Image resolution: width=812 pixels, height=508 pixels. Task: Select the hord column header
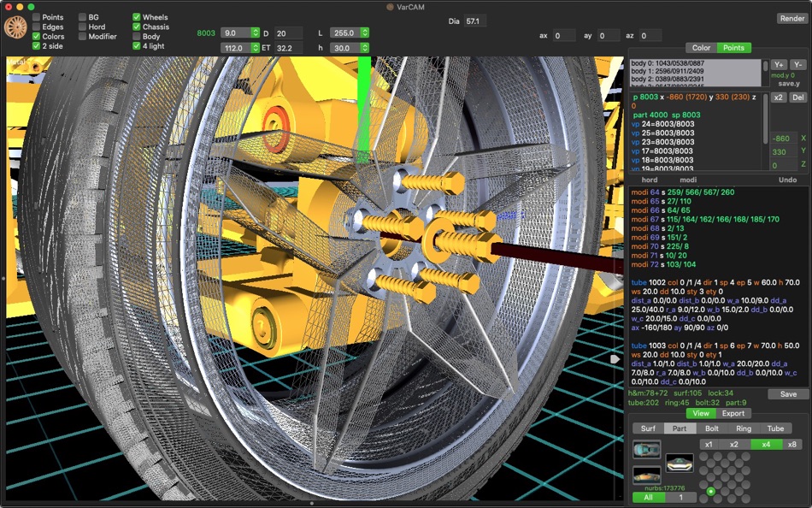(x=650, y=180)
